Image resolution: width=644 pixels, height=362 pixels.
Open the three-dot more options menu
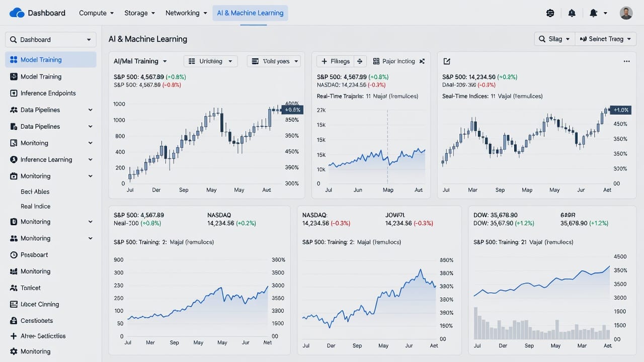(x=626, y=61)
